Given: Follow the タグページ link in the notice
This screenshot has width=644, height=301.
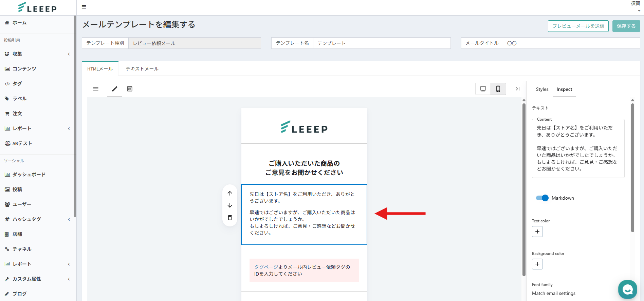Looking at the screenshot, I should coord(266,267).
